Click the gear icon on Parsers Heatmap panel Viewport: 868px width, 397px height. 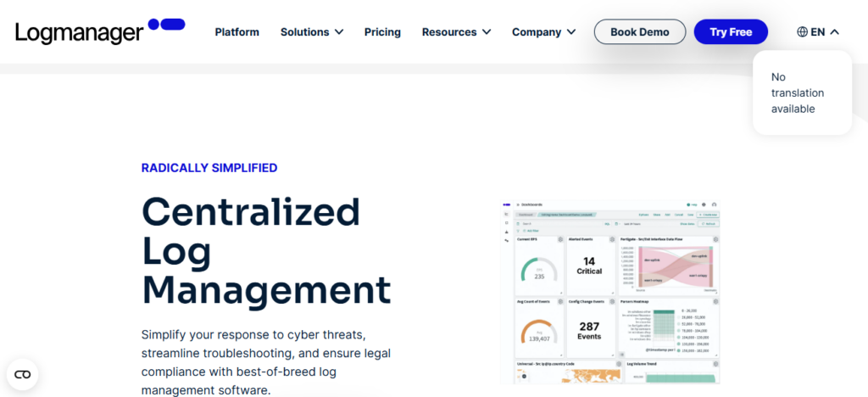click(715, 302)
